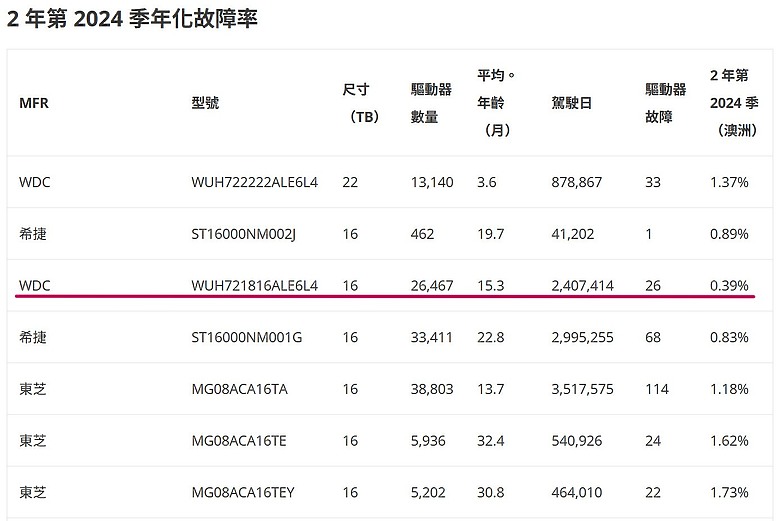Select the model cell ST16000NM002J
Screen dimensions: 780x521
tap(243, 234)
